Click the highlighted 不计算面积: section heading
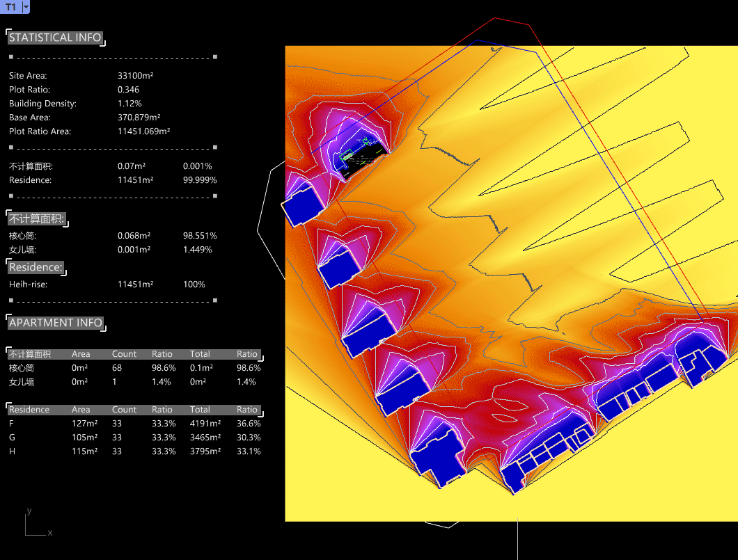Screen dimensions: 738x560 [x=37, y=219]
